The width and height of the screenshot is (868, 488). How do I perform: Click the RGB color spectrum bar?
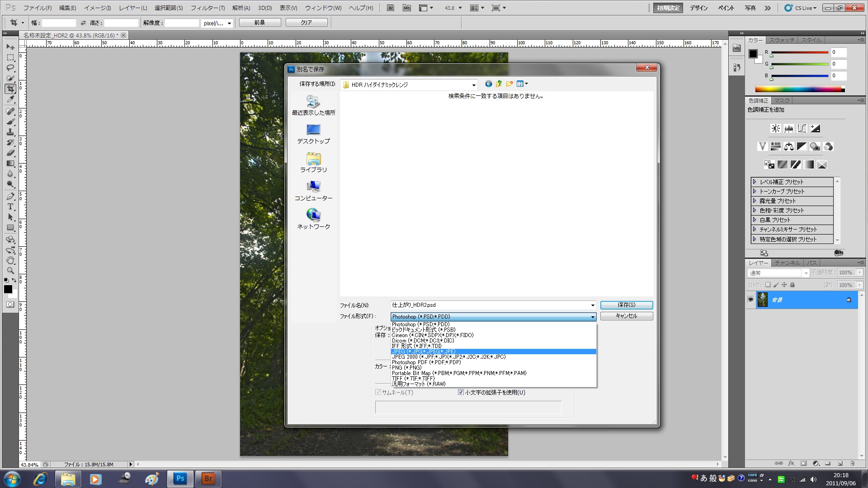(x=799, y=89)
